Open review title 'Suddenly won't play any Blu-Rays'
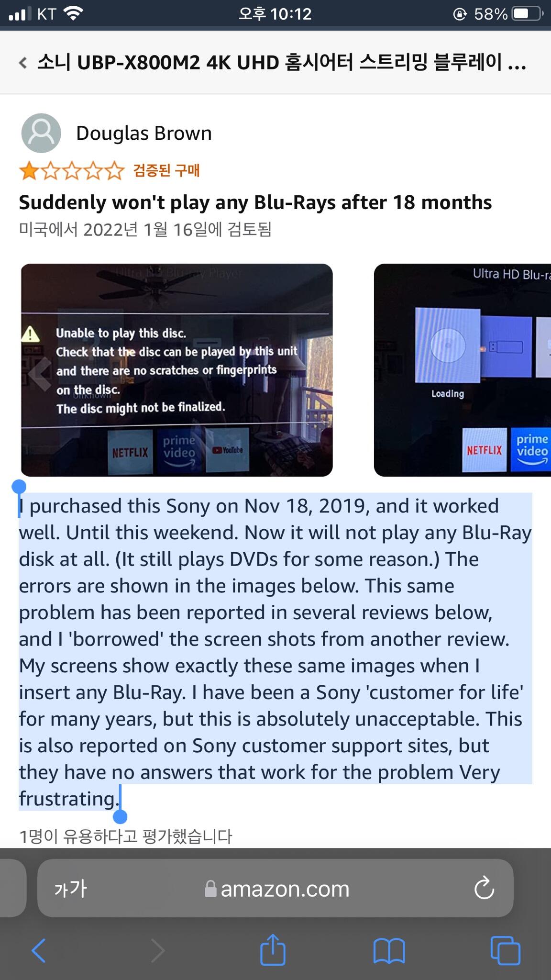 pos(255,202)
